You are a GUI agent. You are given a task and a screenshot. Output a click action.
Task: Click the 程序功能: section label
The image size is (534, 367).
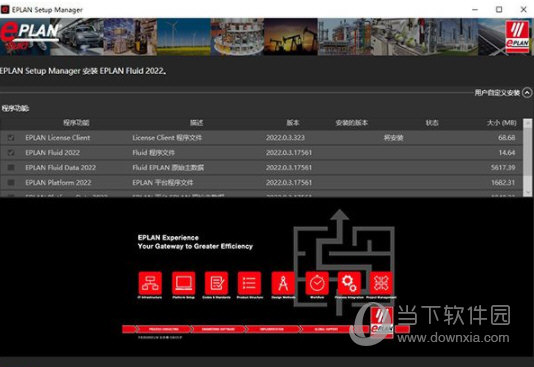point(15,108)
